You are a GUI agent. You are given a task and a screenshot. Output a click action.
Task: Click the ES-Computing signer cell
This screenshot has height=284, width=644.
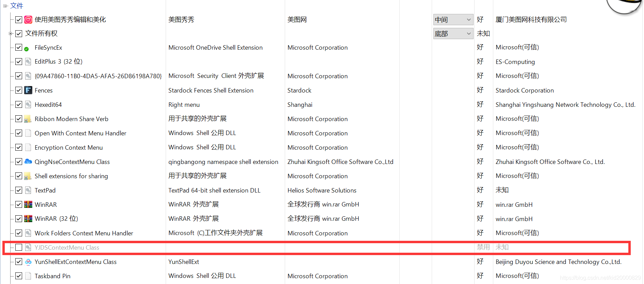515,62
